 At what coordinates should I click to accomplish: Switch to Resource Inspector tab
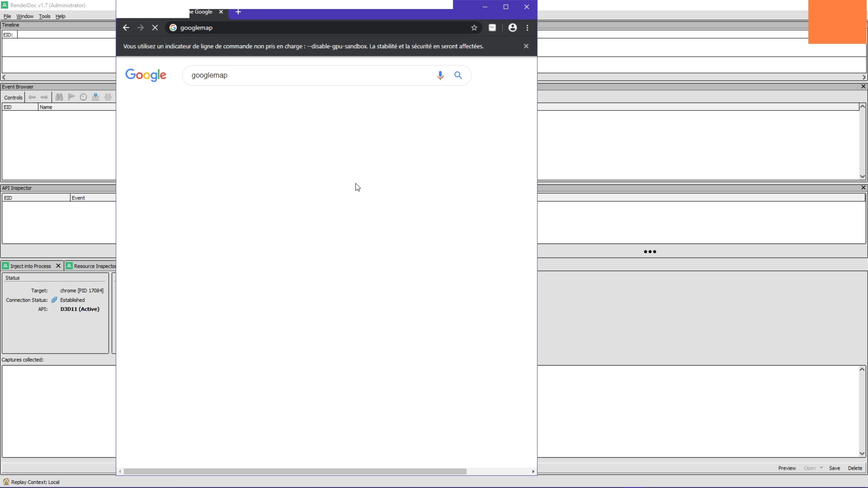(91, 266)
